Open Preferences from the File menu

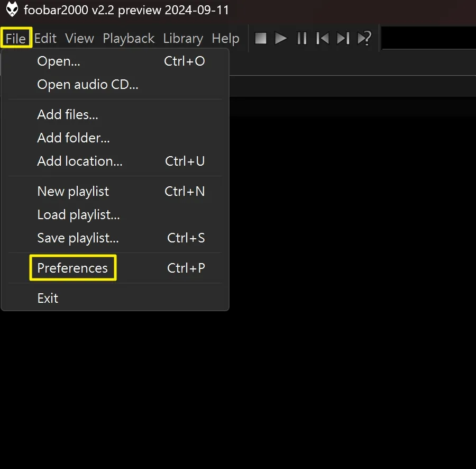115,268
